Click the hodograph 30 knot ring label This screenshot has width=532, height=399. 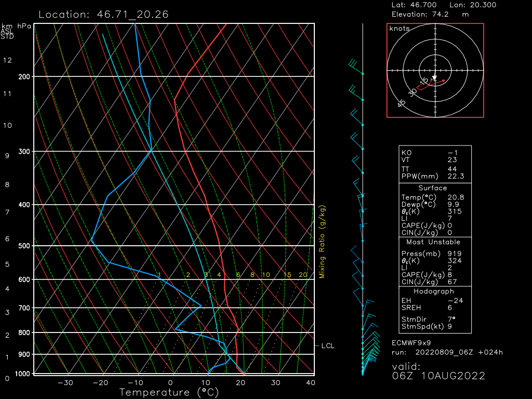pyautogui.click(x=413, y=92)
